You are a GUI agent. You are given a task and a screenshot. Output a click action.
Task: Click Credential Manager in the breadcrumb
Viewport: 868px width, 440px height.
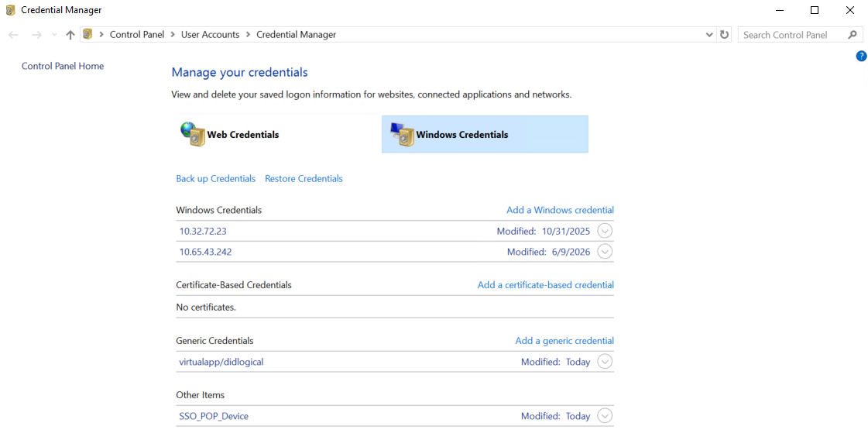[x=296, y=34]
